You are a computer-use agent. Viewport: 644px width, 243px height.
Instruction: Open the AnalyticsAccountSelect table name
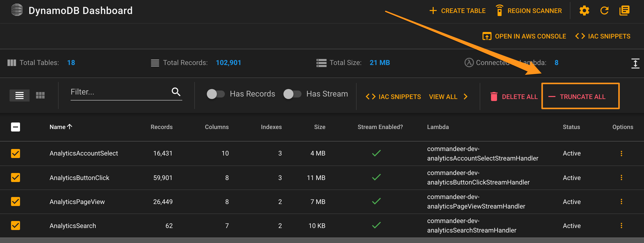[84, 153]
